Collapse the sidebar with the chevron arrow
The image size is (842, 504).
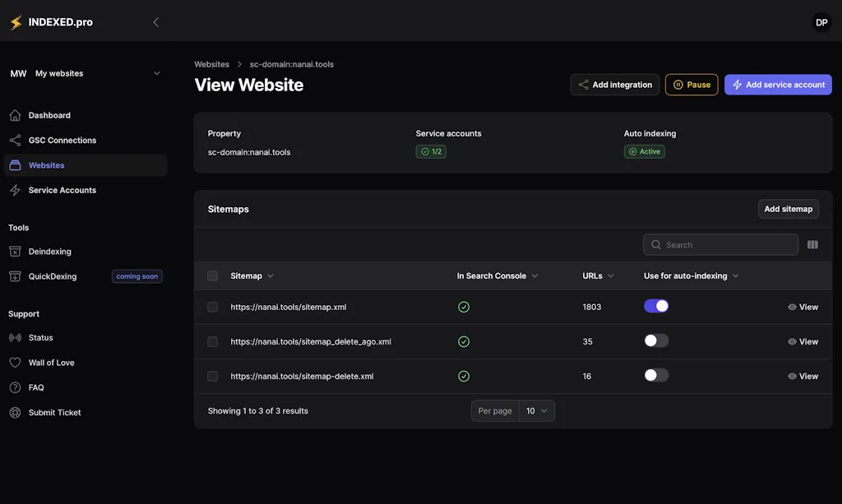click(155, 22)
